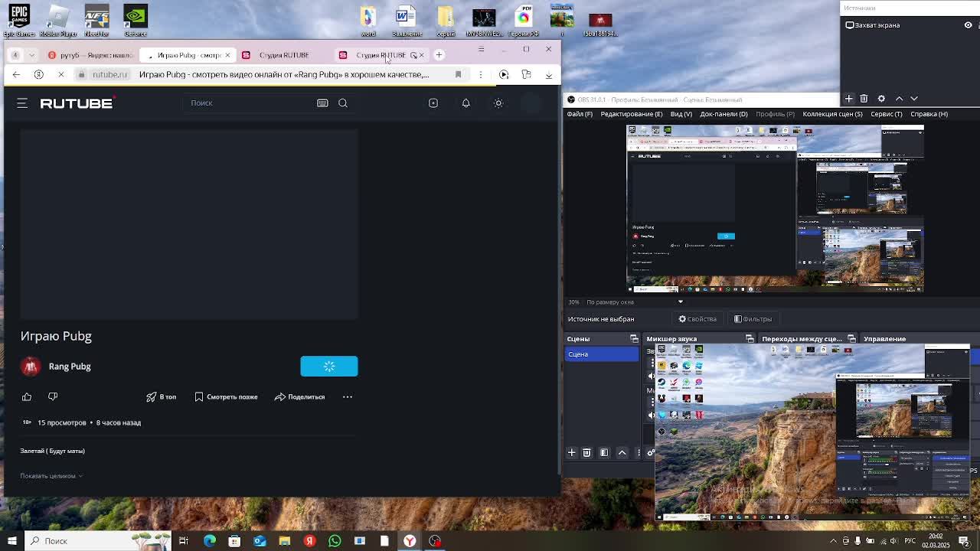Toggle the Rutube light/dark theme sun icon
The image size is (980, 551).
498,103
